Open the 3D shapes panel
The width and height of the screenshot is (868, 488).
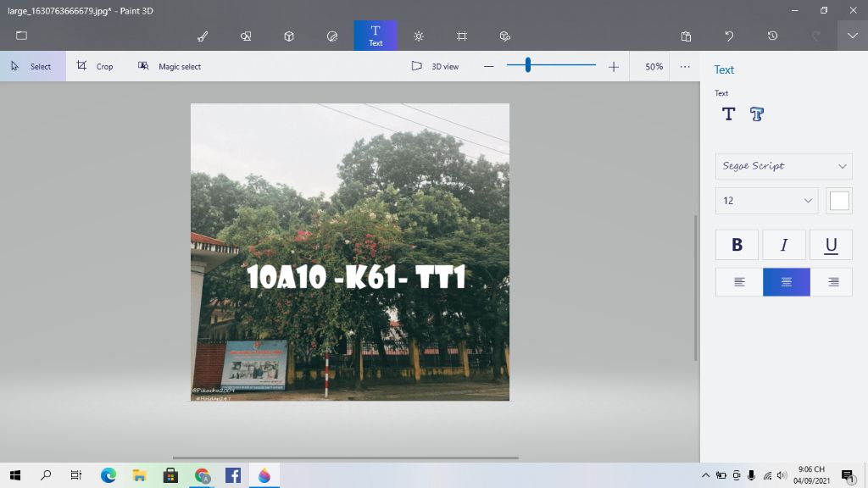(x=288, y=36)
